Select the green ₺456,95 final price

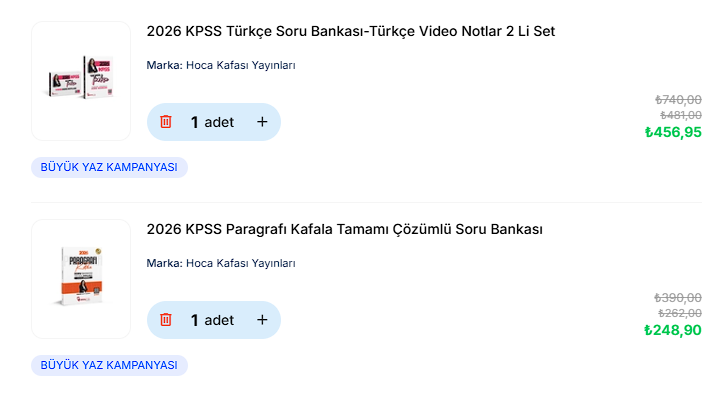click(x=673, y=132)
